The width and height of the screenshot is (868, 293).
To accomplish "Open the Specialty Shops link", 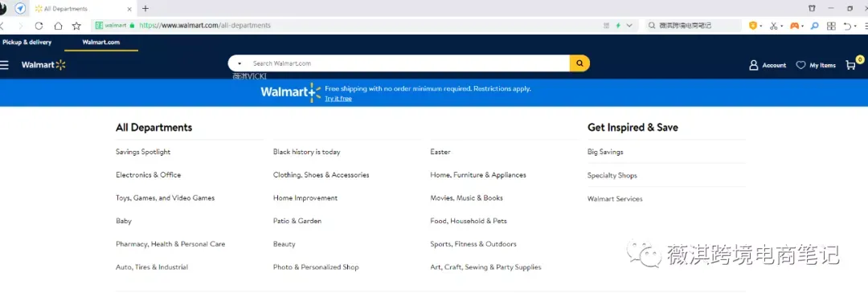I will pyautogui.click(x=612, y=175).
